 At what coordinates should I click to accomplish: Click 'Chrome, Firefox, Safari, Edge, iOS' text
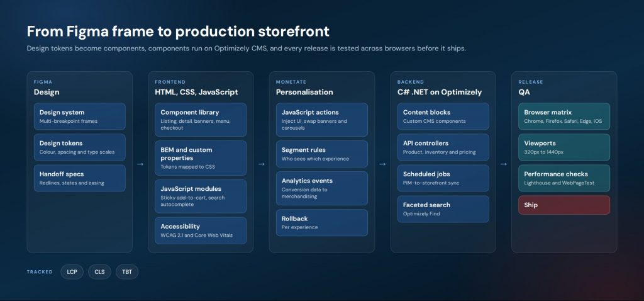(563, 122)
